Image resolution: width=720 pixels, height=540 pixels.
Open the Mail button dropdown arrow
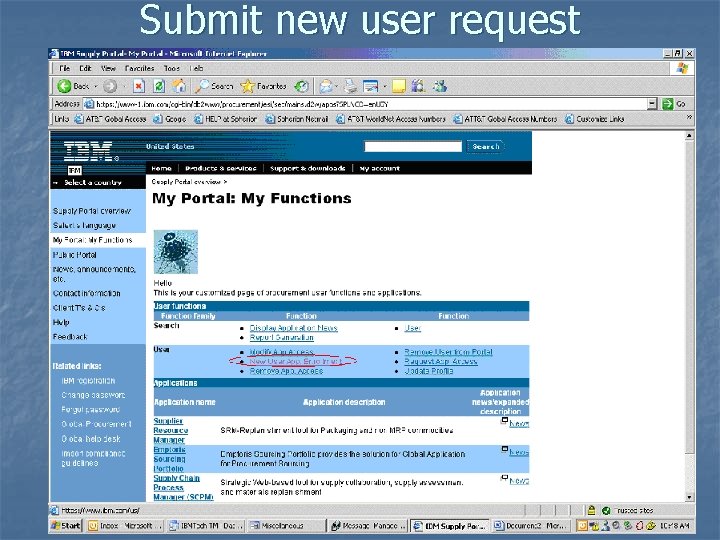coord(337,86)
